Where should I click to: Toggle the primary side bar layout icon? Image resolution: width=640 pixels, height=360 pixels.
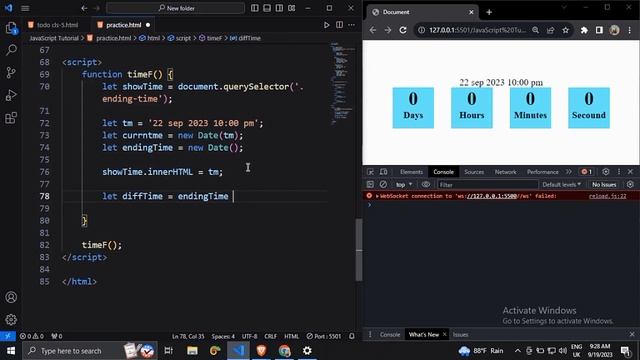pos(255,8)
